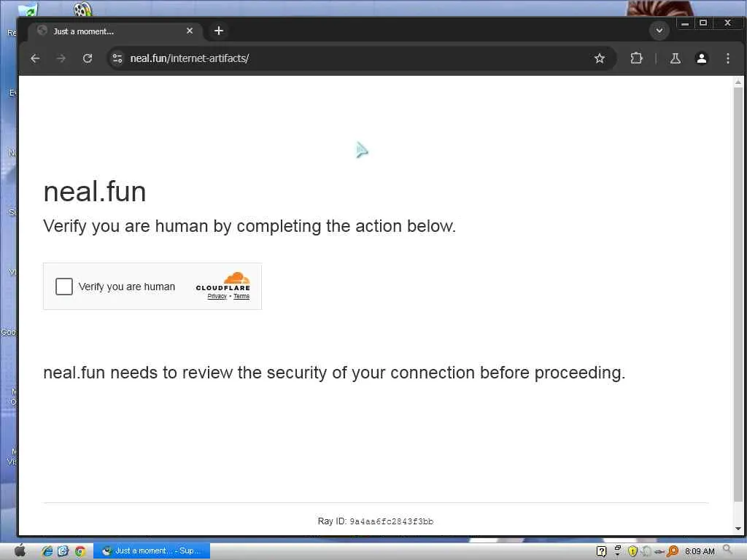Click the address bar URL neal.fun/internet-artifacts/
Image resolution: width=747 pixels, height=560 pixels.
(190, 58)
